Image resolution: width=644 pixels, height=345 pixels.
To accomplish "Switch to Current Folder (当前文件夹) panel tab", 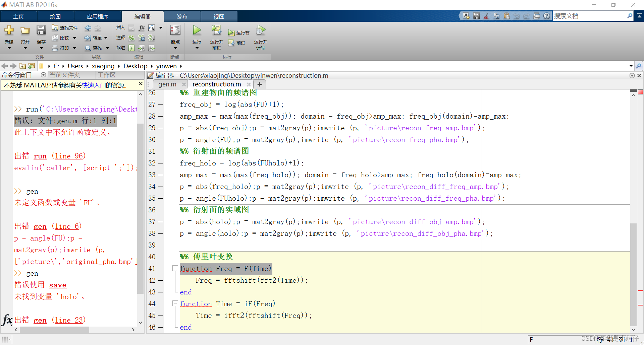I will [65, 75].
